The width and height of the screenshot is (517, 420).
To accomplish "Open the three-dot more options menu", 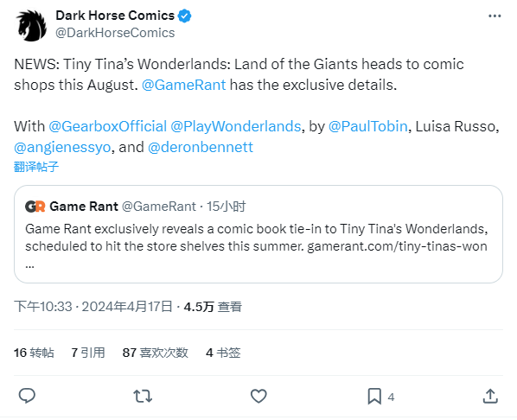I will [495, 16].
